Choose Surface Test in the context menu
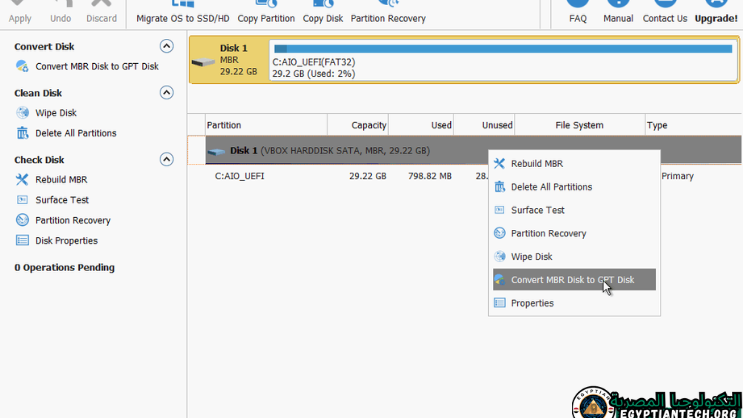Viewport: 743px width, 418px height. coord(574,210)
